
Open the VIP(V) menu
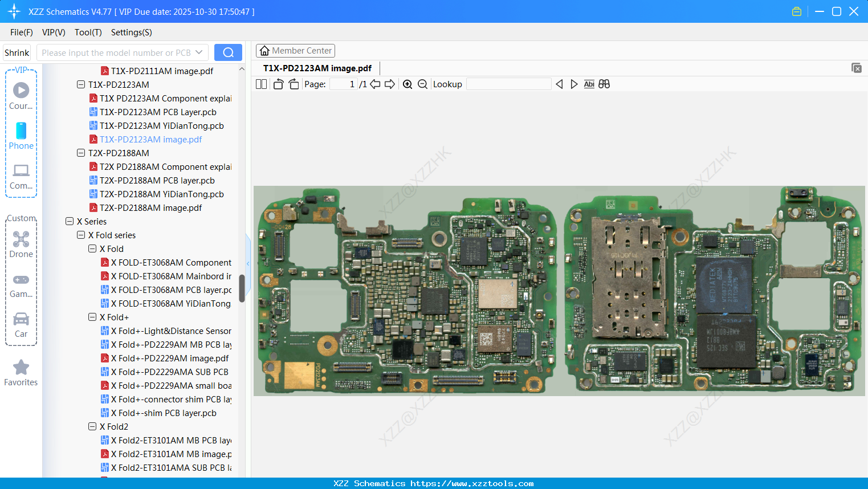point(54,32)
